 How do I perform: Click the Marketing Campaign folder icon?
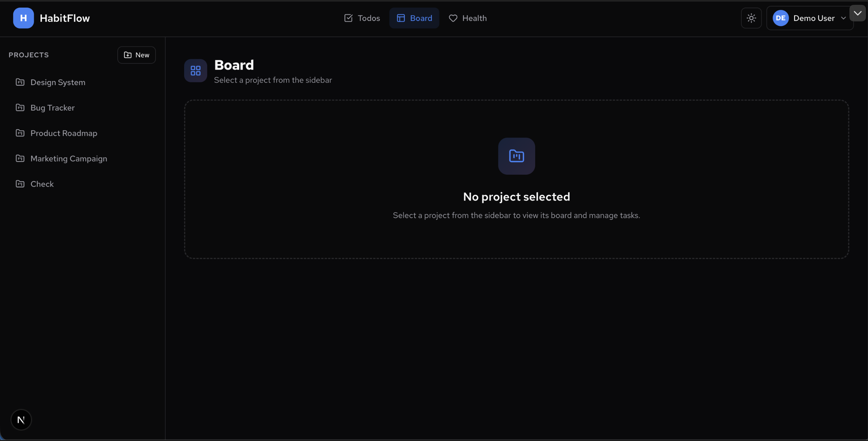click(20, 158)
